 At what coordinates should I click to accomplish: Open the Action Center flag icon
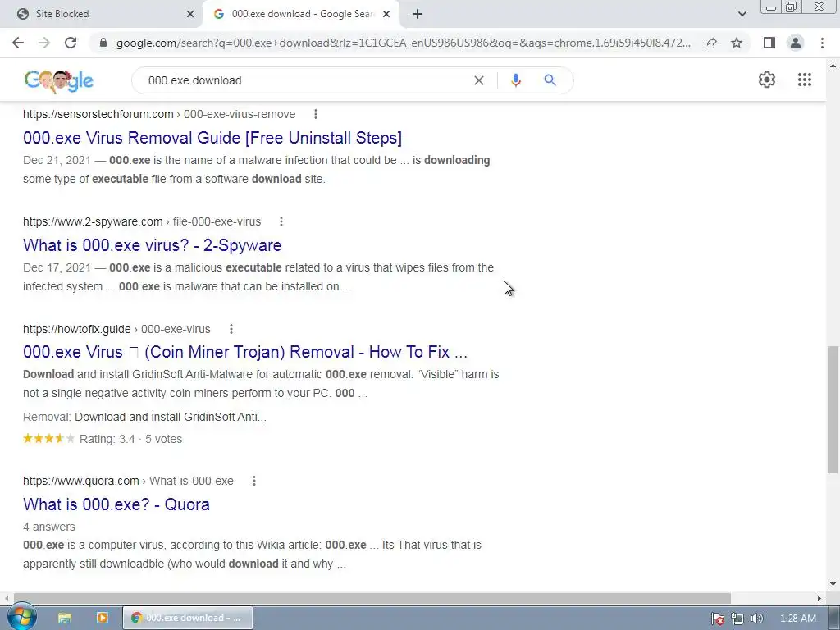click(718, 619)
